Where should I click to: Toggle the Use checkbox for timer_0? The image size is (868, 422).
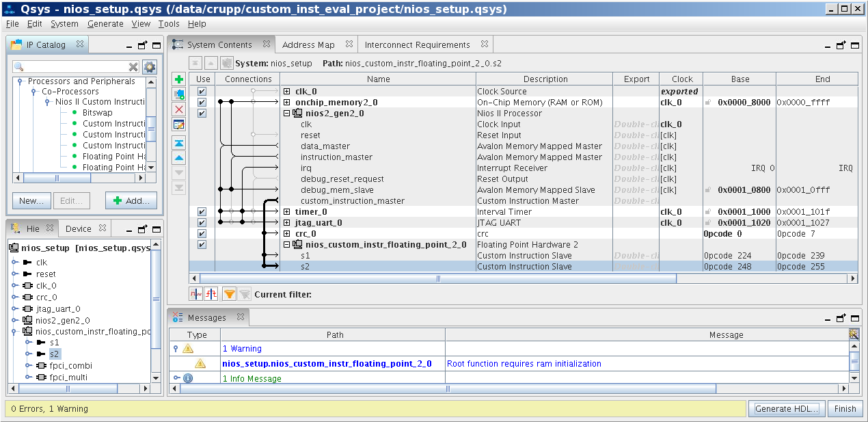click(202, 212)
